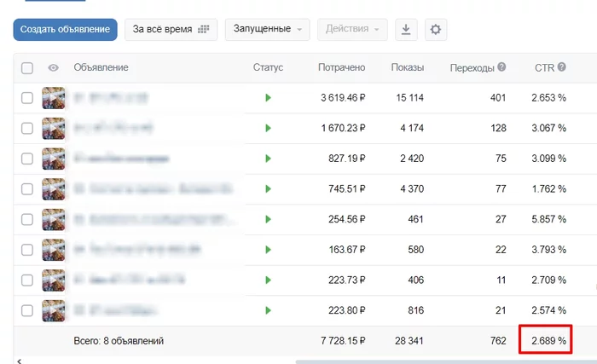Click the help icon next to CTR

click(x=561, y=67)
